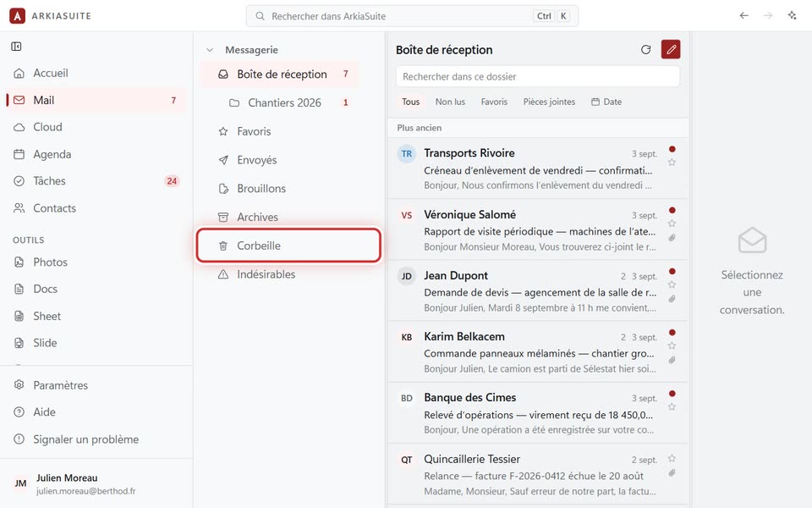Toggle star on Banque des Cimes message
This screenshot has height=508, width=812.
tap(672, 407)
